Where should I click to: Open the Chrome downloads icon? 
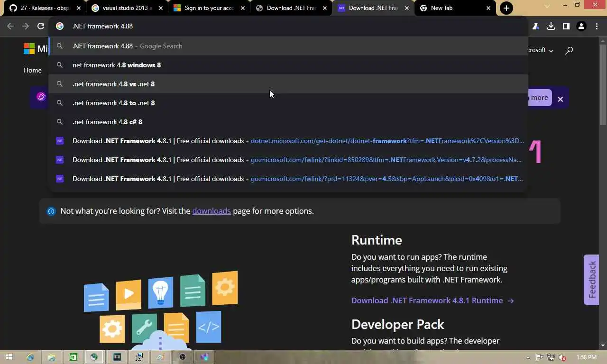tap(551, 27)
